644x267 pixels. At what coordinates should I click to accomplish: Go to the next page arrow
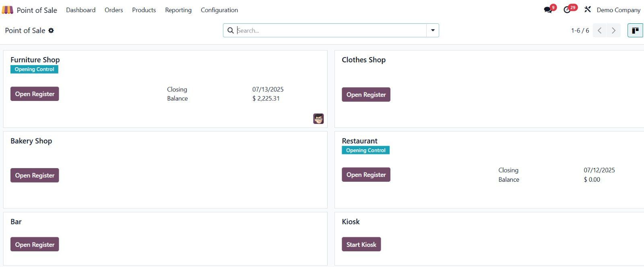(x=613, y=31)
